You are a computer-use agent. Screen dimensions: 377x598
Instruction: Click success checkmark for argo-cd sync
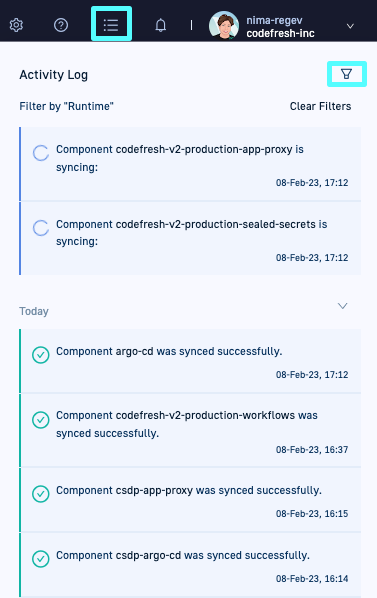[40, 355]
